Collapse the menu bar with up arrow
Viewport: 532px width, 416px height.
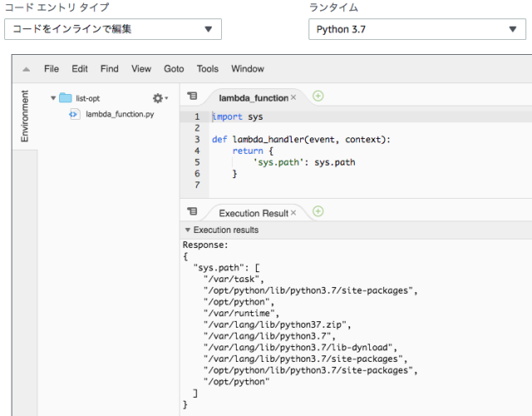(26, 69)
